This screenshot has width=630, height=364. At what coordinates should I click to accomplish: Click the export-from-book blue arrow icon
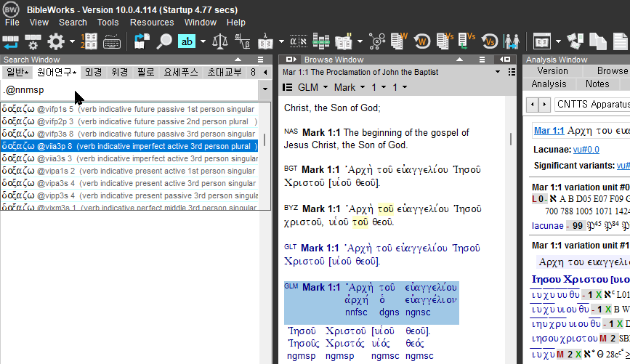coord(142,41)
